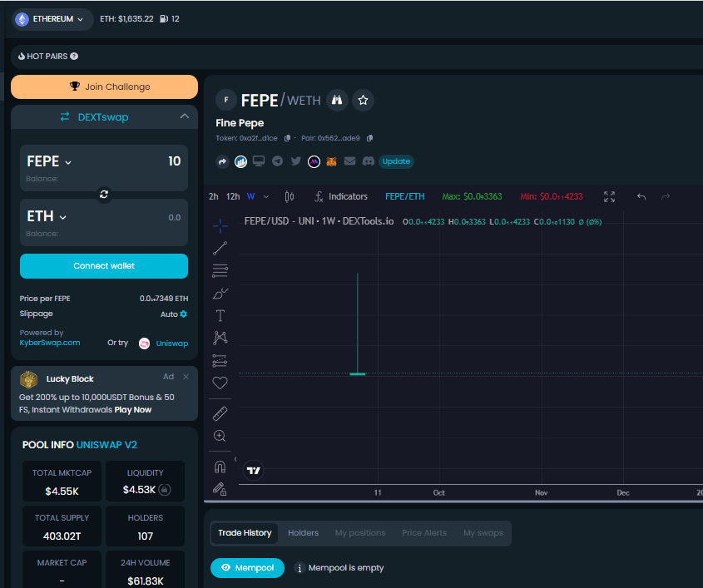Select the crosshair cursor tool
The height and width of the screenshot is (588, 703).
(220, 226)
